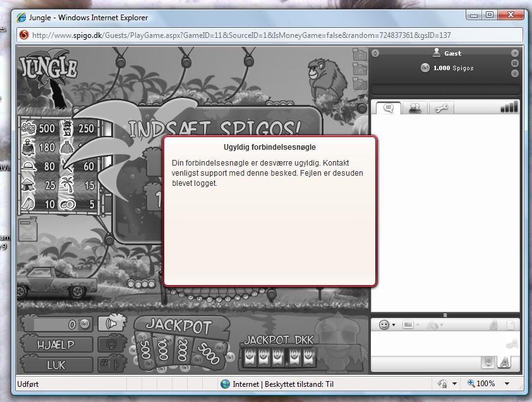Toggle the game music note button
This screenshot has height=402, width=532.
pyautogui.click(x=104, y=364)
